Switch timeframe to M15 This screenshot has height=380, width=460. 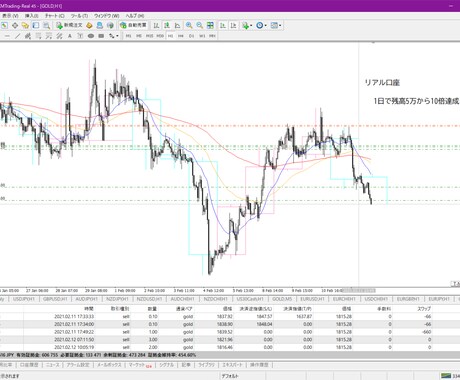coord(149,36)
